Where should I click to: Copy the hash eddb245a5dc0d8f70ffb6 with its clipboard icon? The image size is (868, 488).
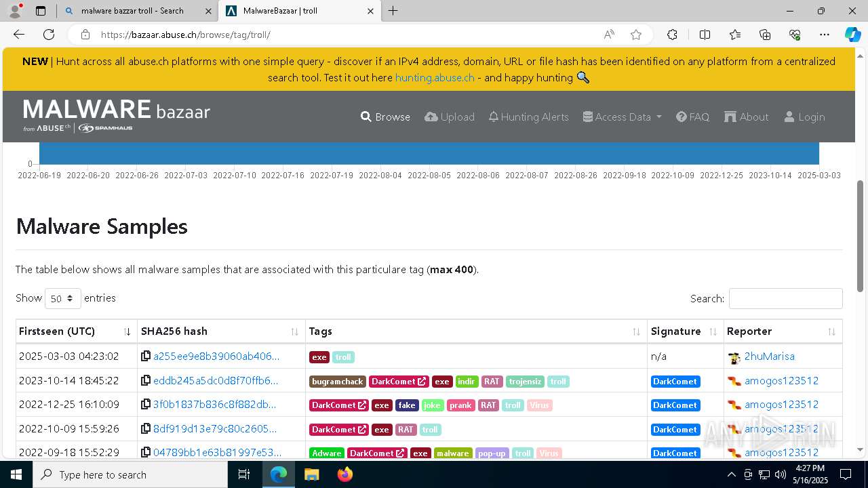coord(146,381)
